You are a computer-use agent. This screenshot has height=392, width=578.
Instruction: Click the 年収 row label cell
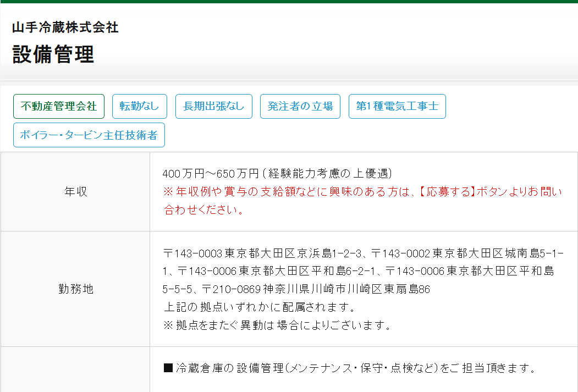click(x=75, y=192)
